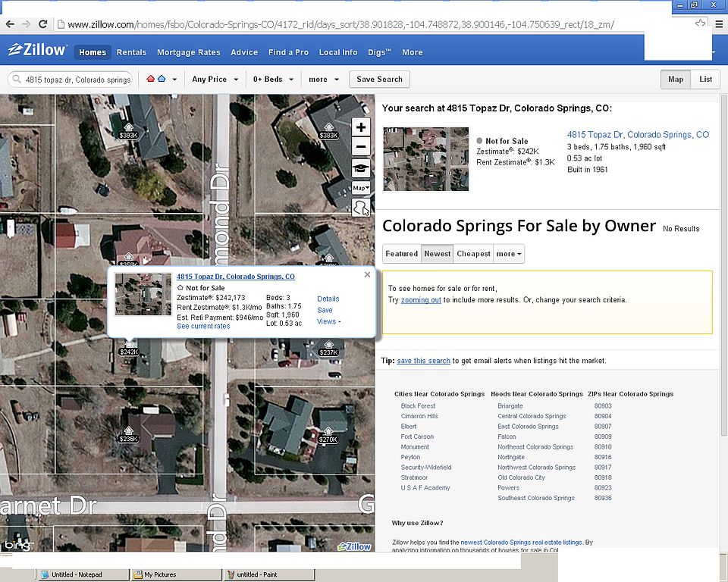This screenshot has width=728, height=582.
Task: Expand the 0+ Beds dropdown
Action: [x=273, y=80]
